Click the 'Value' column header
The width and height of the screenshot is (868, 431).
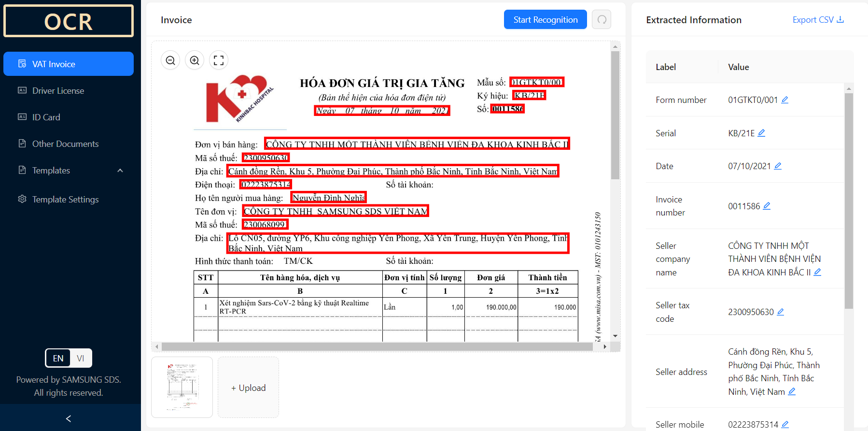(739, 67)
